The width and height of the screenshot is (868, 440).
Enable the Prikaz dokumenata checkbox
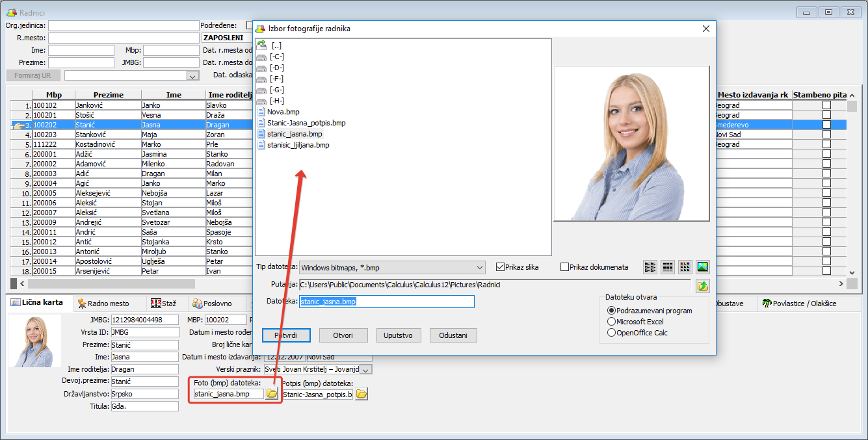click(564, 267)
